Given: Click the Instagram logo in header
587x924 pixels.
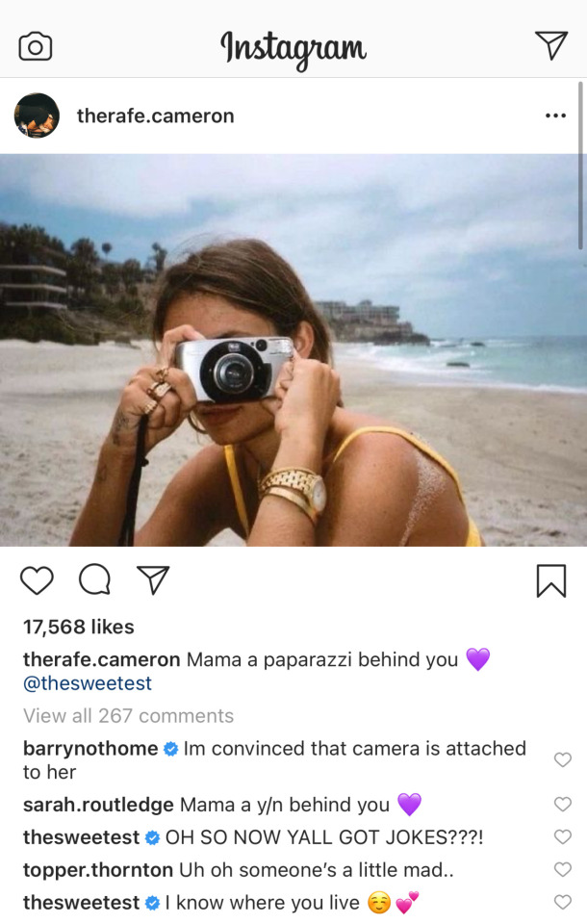Looking at the screenshot, I should point(293,46).
